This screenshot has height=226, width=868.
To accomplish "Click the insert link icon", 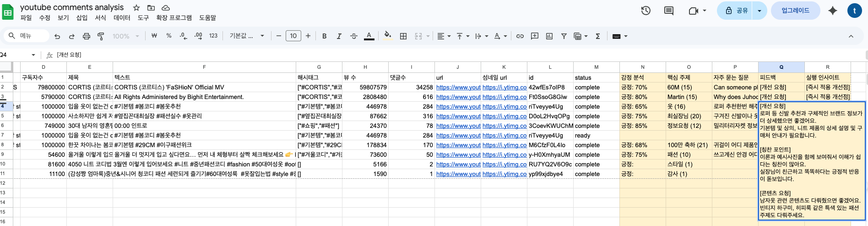I will pos(520,36).
